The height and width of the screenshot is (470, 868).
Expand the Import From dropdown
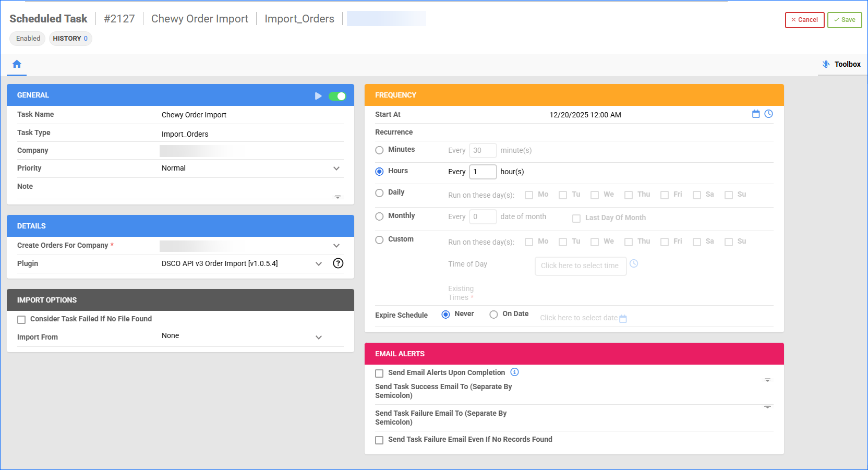coord(319,338)
